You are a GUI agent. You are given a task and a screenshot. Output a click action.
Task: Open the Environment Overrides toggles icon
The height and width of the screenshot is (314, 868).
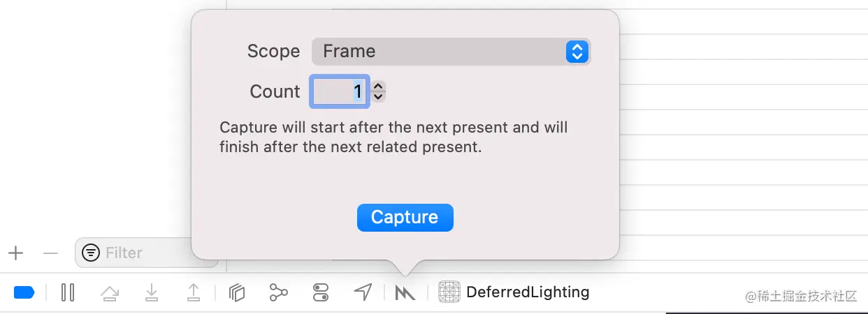click(x=321, y=292)
